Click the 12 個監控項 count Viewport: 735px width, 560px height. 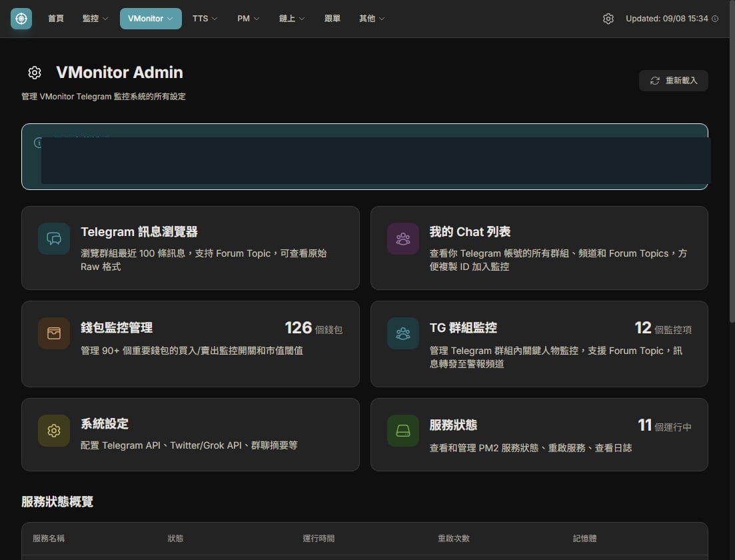pyautogui.click(x=663, y=328)
